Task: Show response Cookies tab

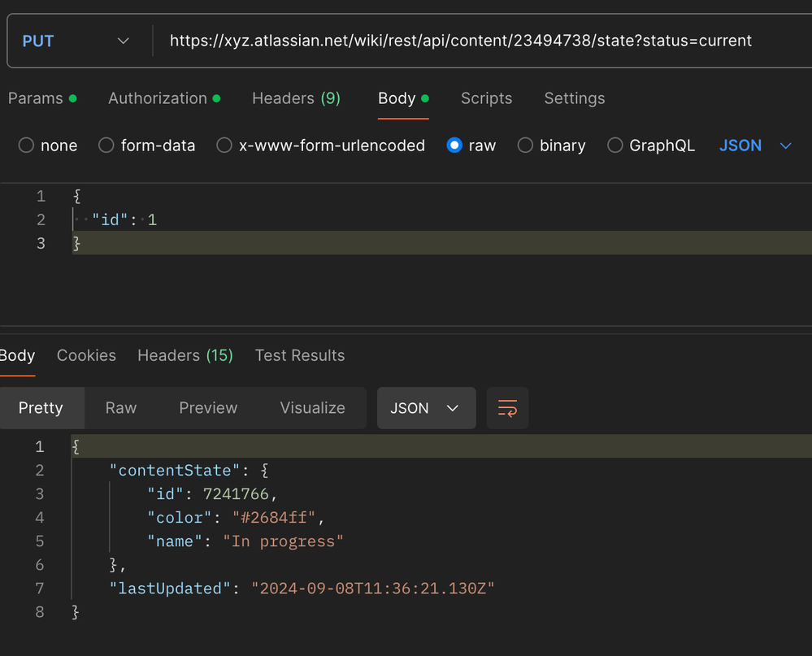Action: [86, 355]
